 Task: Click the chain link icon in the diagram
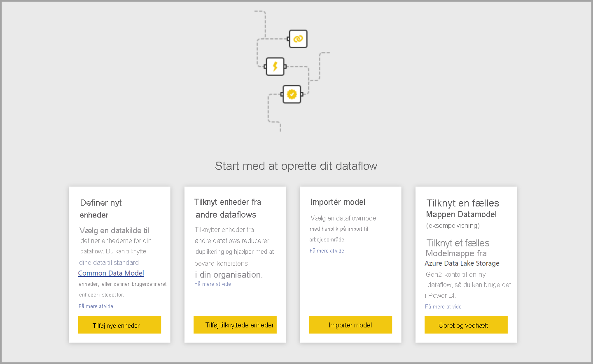click(298, 39)
